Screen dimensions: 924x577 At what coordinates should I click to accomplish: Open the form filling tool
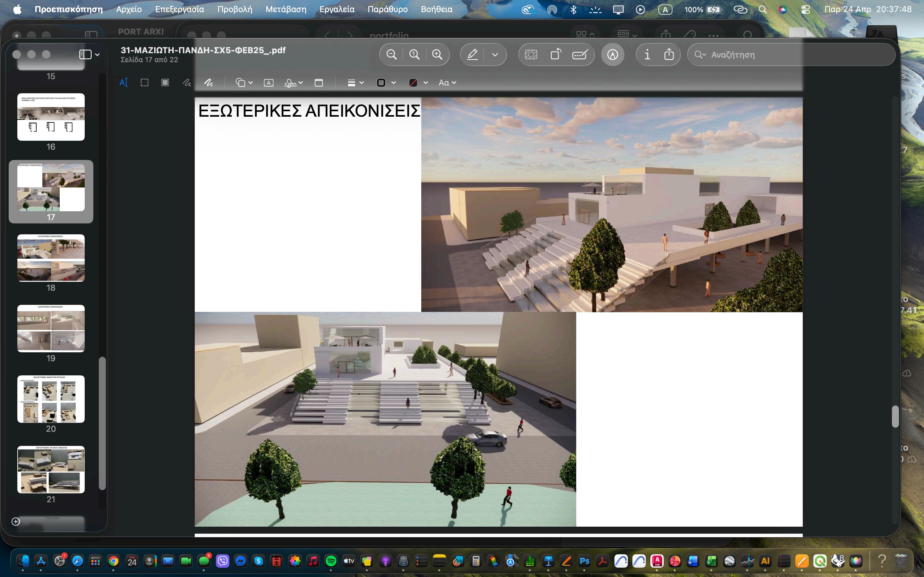[x=580, y=54]
